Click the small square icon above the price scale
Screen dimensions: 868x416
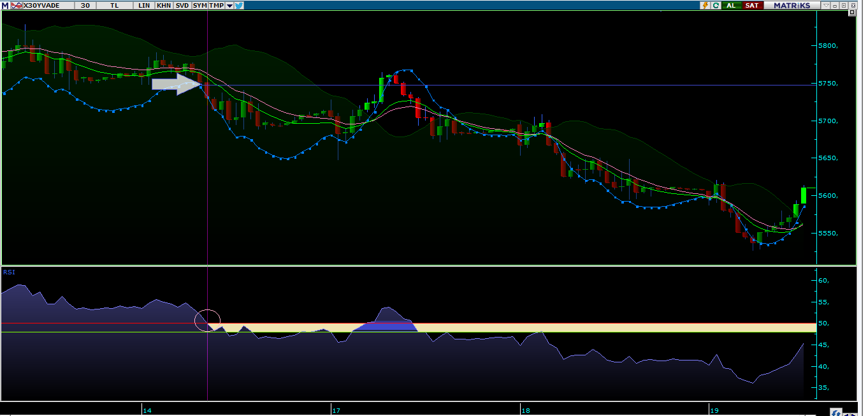click(x=851, y=13)
